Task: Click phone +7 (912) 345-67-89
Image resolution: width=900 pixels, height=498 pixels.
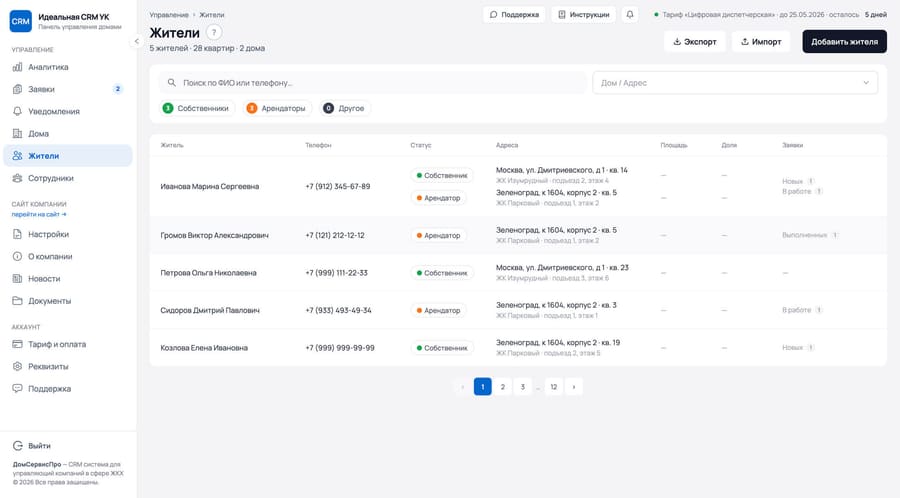Action: [338, 186]
